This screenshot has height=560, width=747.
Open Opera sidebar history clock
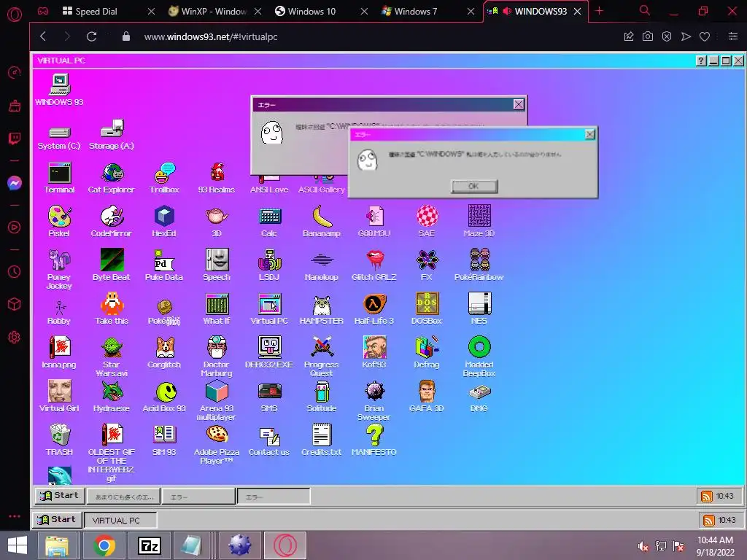pyautogui.click(x=15, y=272)
